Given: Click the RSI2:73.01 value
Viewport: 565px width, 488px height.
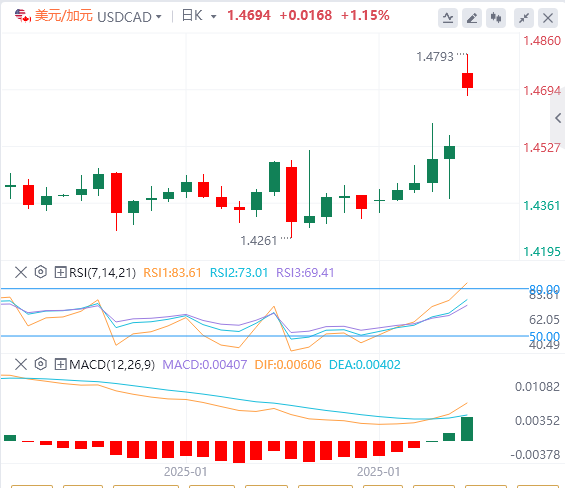Looking at the screenshot, I should tap(239, 272).
